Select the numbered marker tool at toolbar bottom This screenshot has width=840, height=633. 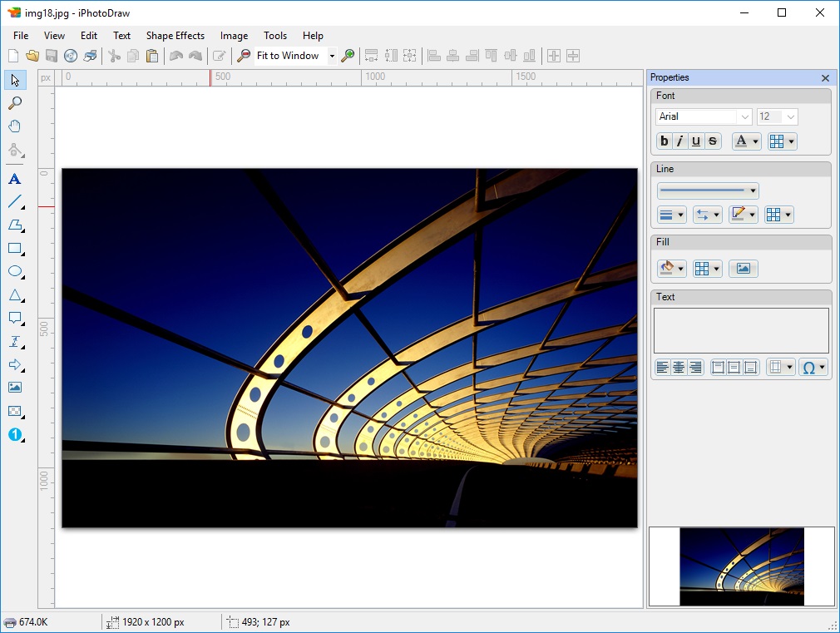tap(14, 434)
